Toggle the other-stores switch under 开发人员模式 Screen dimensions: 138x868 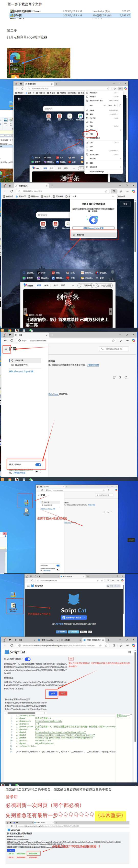point(38,472)
